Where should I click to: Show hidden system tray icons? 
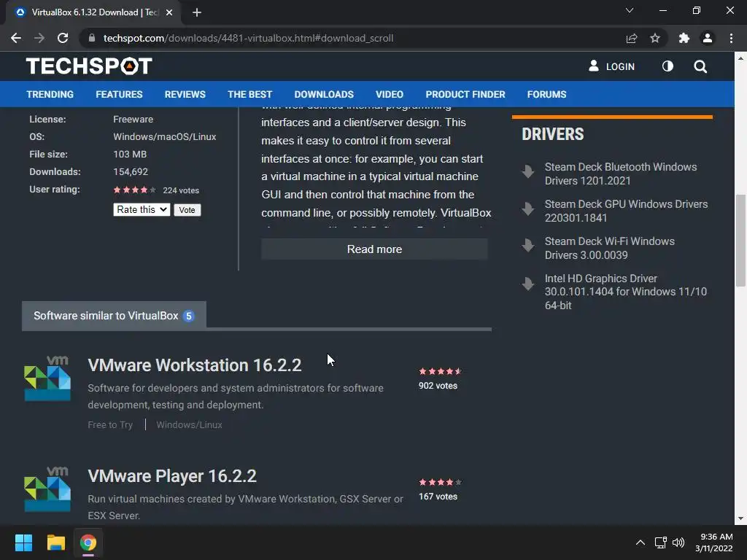[640, 542]
